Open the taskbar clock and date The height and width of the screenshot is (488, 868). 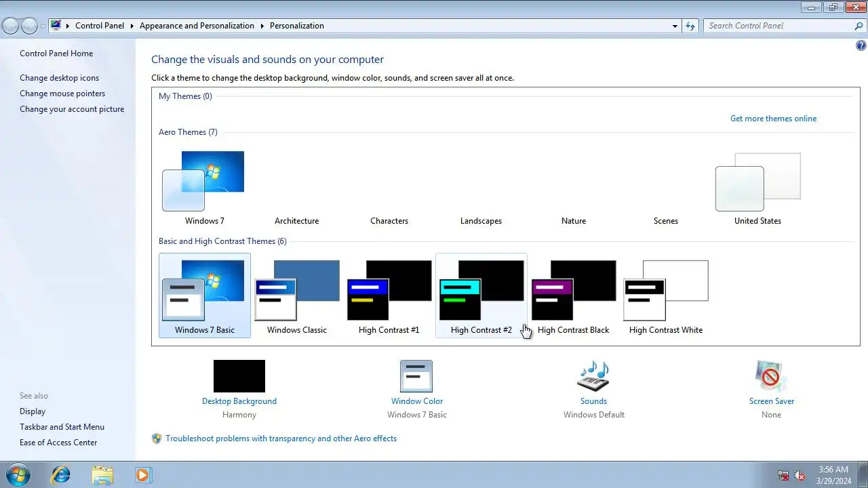coord(833,475)
